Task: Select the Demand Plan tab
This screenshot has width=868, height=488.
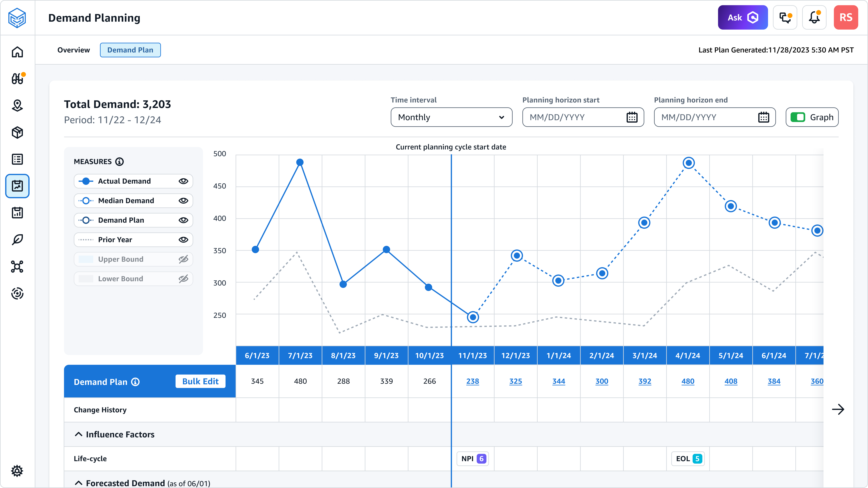Action: [x=130, y=50]
